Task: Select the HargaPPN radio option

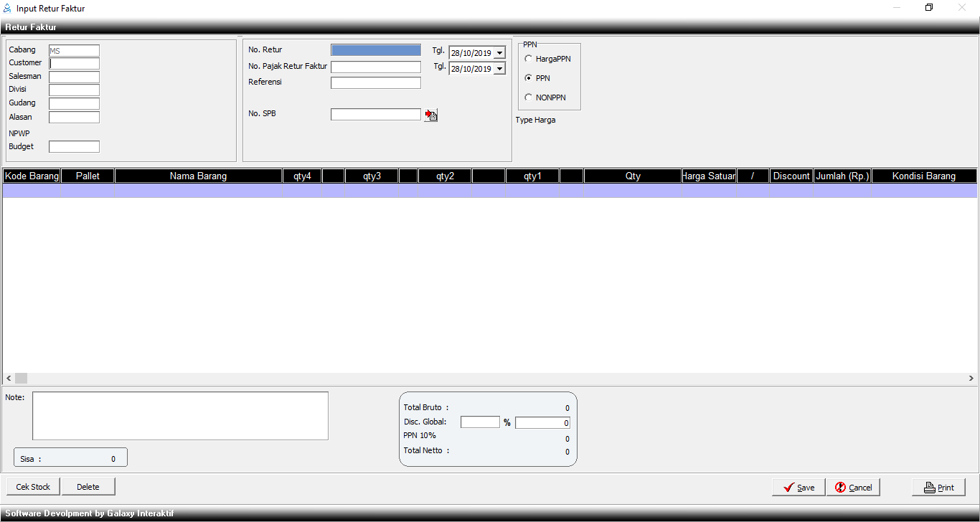Action: (529, 59)
